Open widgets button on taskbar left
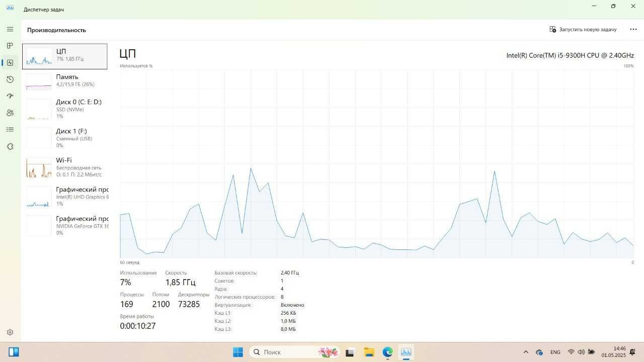This screenshot has width=644, height=362. [14, 352]
